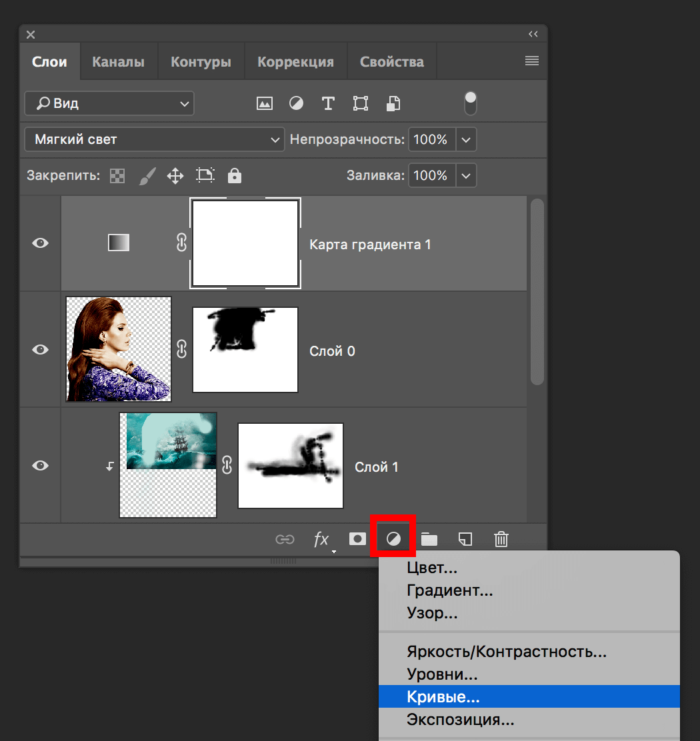Create a new layer group folder

click(429, 539)
